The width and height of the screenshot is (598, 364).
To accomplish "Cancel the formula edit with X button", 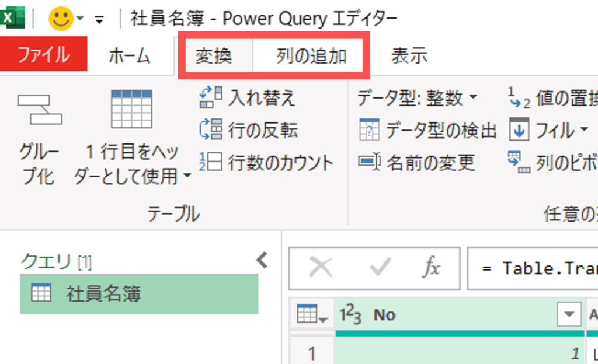I will (x=319, y=268).
